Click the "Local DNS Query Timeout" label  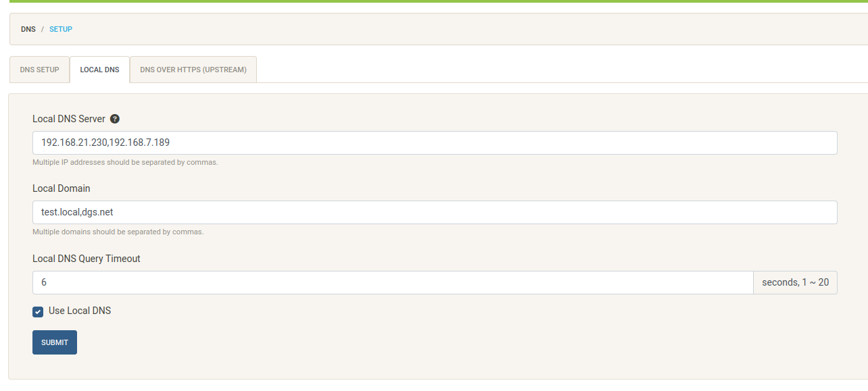[x=87, y=259]
